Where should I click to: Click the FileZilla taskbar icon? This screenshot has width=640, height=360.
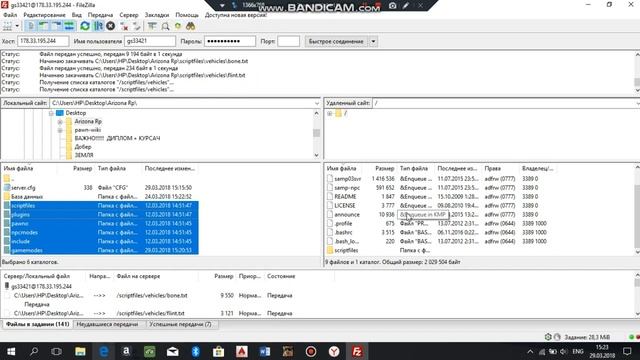[357, 351]
